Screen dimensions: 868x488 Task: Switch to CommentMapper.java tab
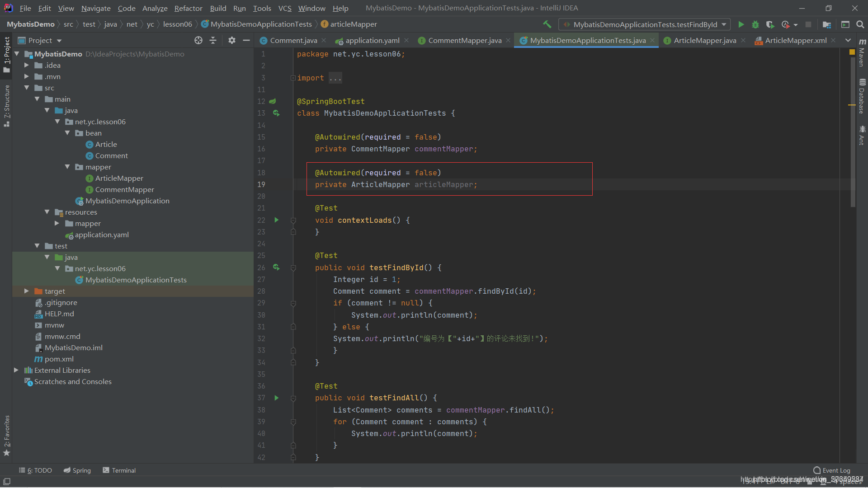coord(464,40)
